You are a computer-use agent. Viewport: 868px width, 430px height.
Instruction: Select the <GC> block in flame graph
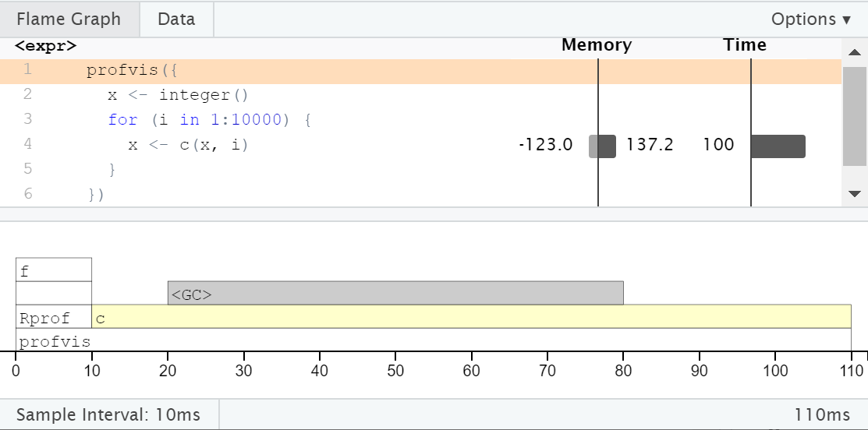(395, 293)
